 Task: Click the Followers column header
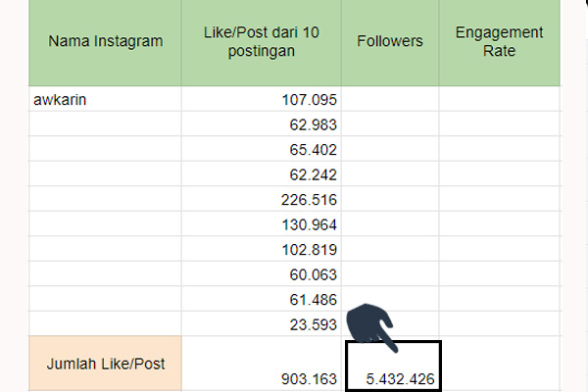tap(390, 42)
